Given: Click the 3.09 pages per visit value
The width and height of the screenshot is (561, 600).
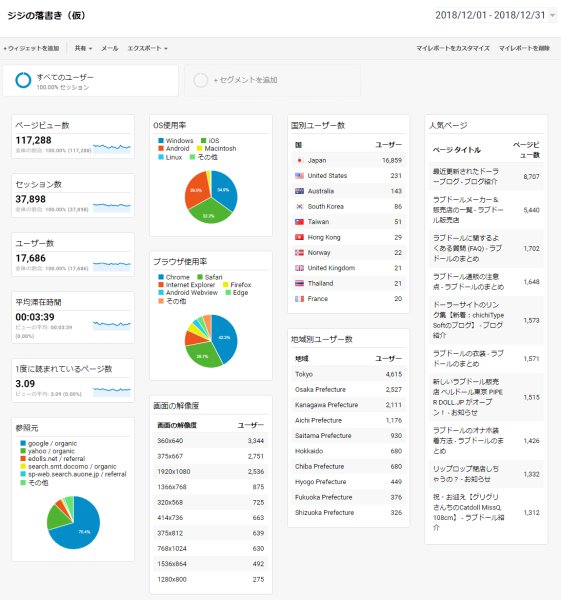Looking at the screenshot, I should pos(25,384).
